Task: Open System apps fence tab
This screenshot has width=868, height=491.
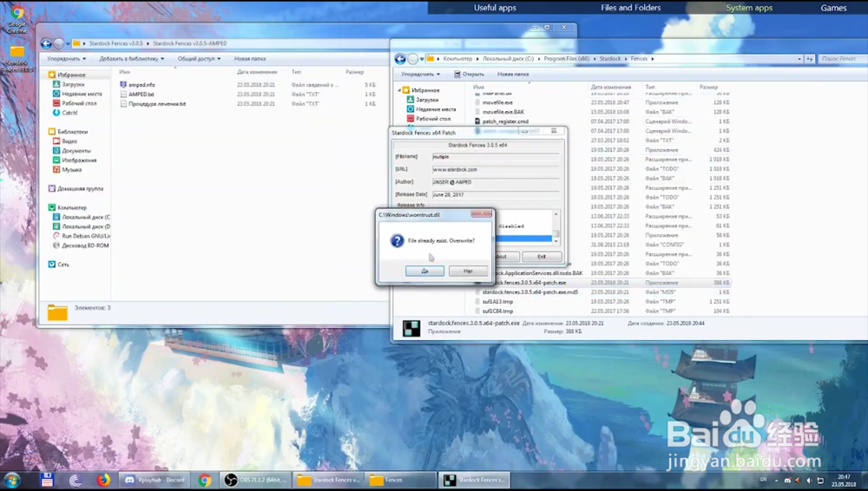Action: click(749, 8)
